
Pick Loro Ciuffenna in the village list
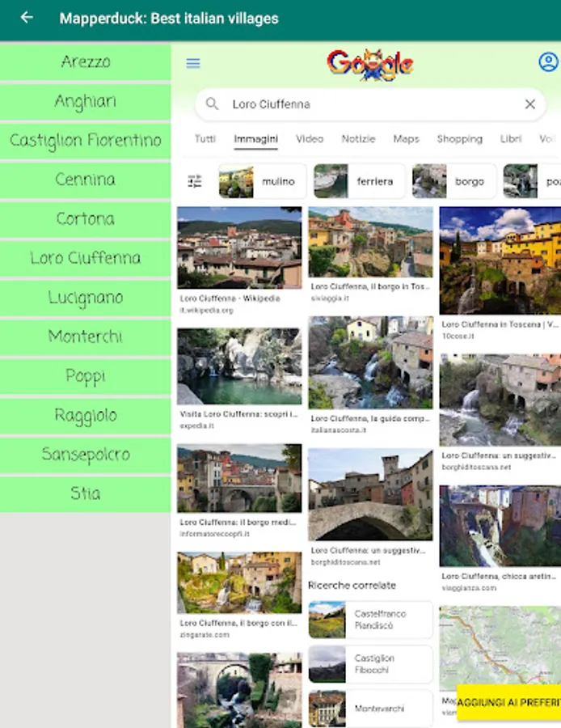[x=86, y=258]
